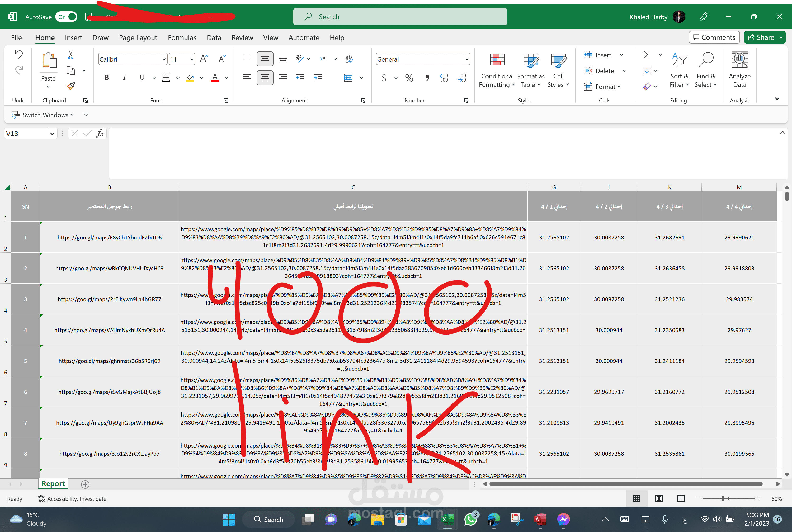Image resolution: width=792 pixels, height=532 pixels.
Task: Open the Formulas ribbon tab
Action: tap(182, 38)
